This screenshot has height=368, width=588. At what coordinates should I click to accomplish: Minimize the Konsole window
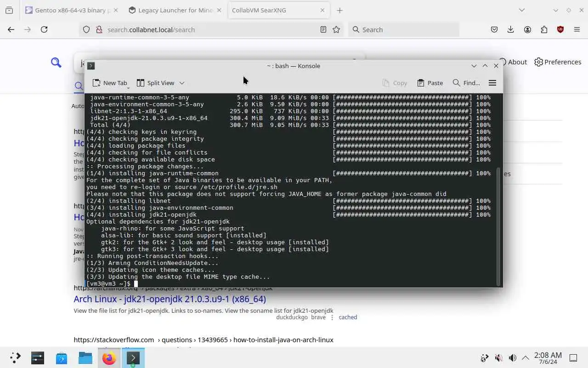(474, 66)
